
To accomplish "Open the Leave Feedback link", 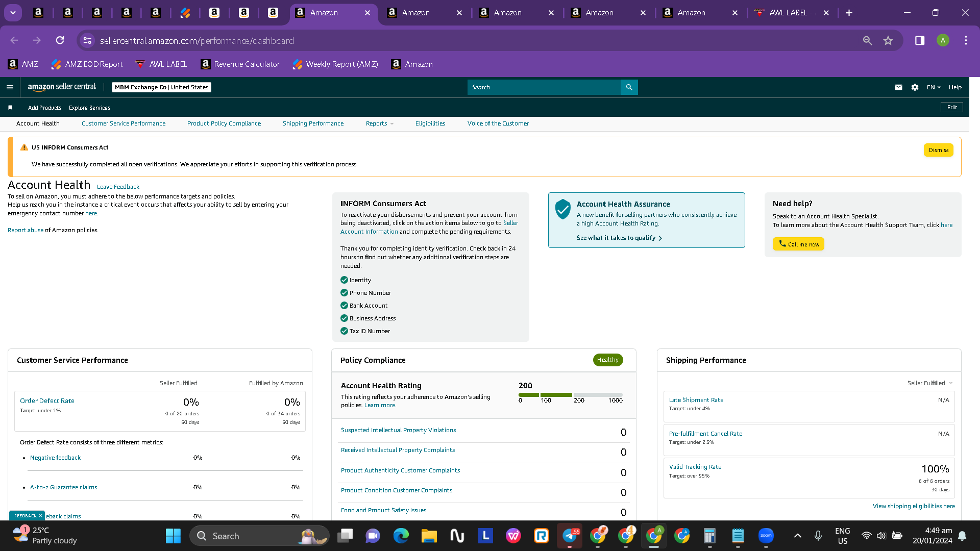I will point(118,187).
